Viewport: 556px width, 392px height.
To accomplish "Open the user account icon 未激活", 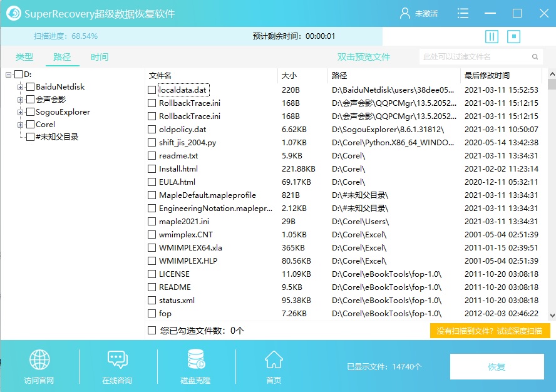I will [x=404, y=14].
